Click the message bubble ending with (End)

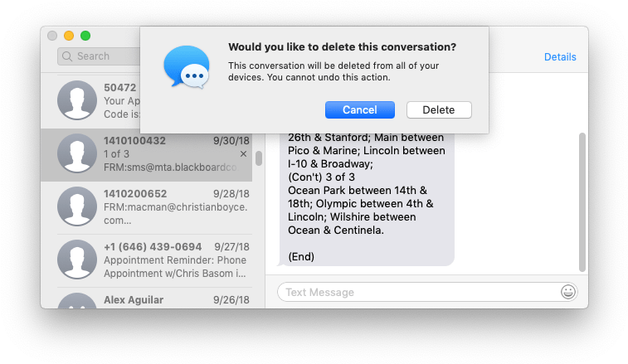[x=367, y=200]
